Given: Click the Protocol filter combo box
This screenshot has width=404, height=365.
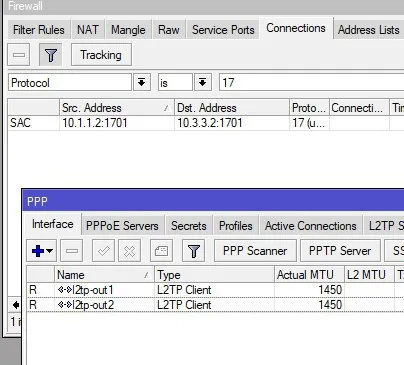Looking at the screenshot, I should click(70, 82).
